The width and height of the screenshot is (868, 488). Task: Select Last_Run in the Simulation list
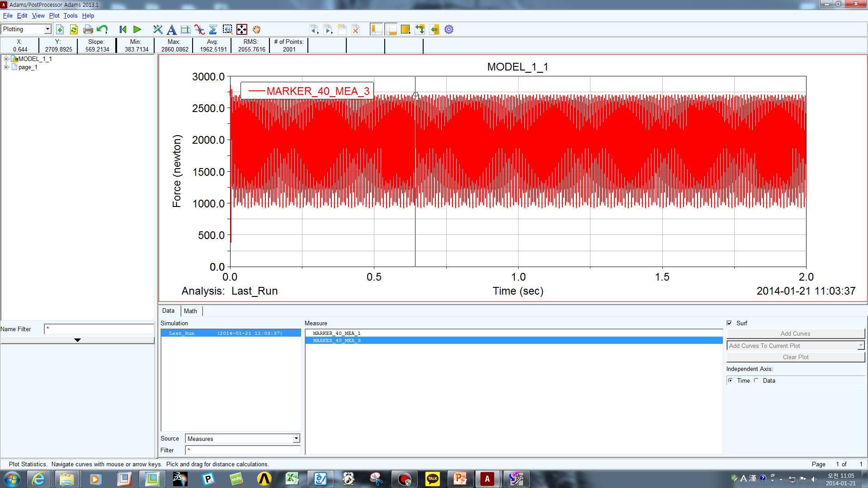(x=231, y=333)
